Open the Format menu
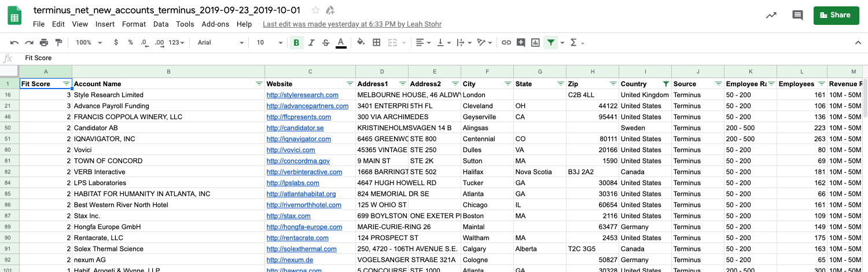868x272 pixels. 134,24
